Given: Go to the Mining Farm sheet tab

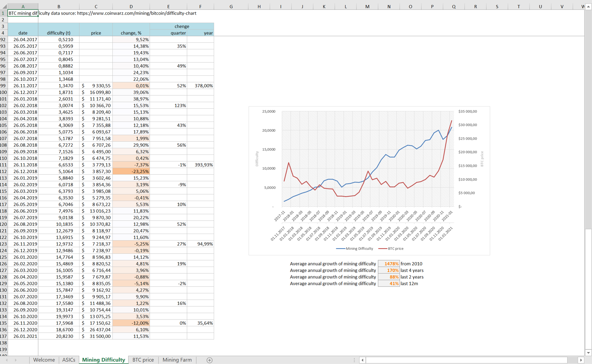Looking at the screenshot, I should (x=177, y=360).
